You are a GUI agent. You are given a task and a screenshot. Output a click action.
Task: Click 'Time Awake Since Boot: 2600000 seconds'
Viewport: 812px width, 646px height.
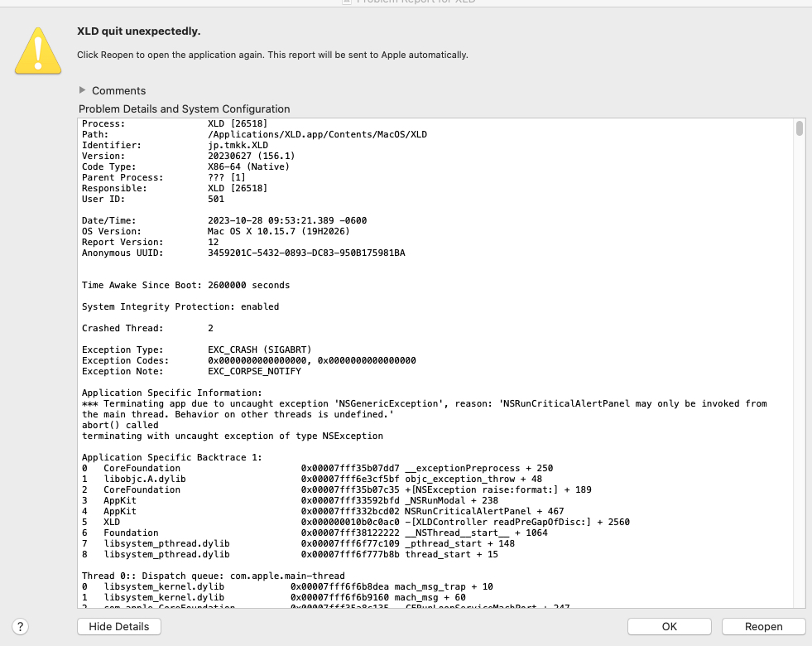click(186, 286)
